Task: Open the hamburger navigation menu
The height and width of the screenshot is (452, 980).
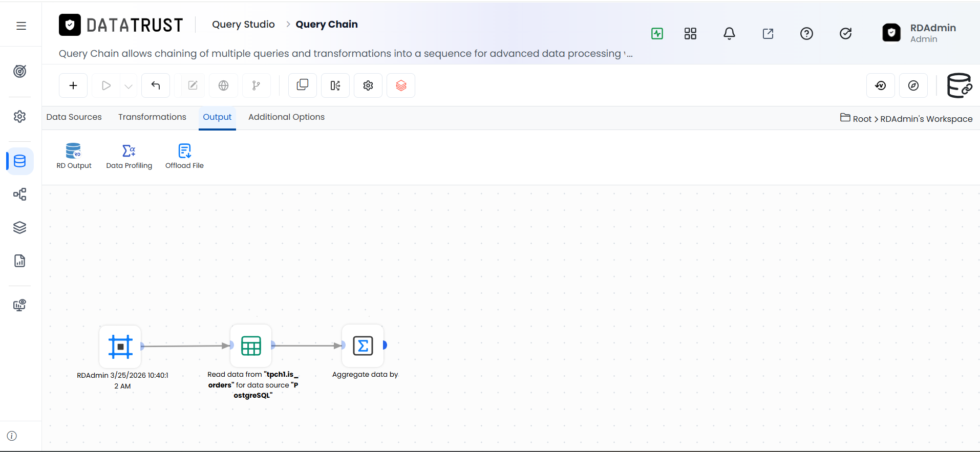Action: point(21,26)
